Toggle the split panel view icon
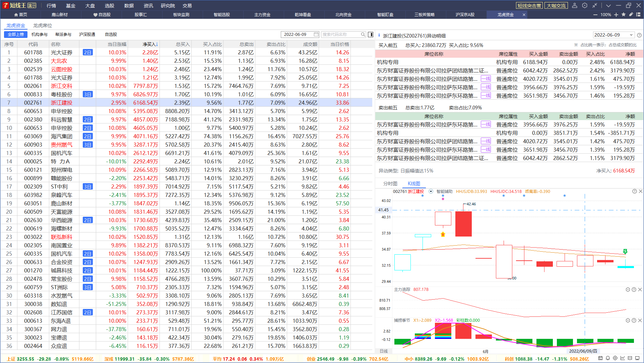 371,34
